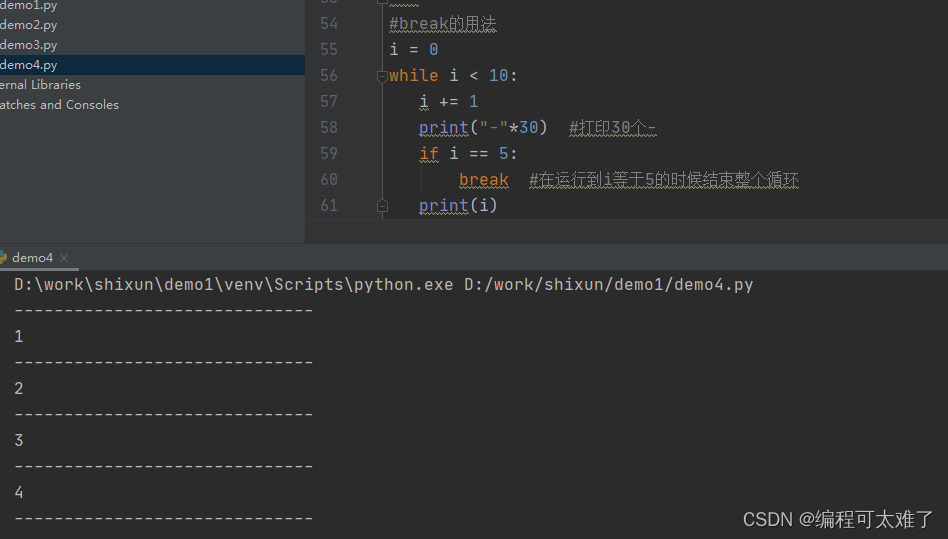Collapse the while loop fold marker
Screen dimensions: 948x539
click(382, 76)
